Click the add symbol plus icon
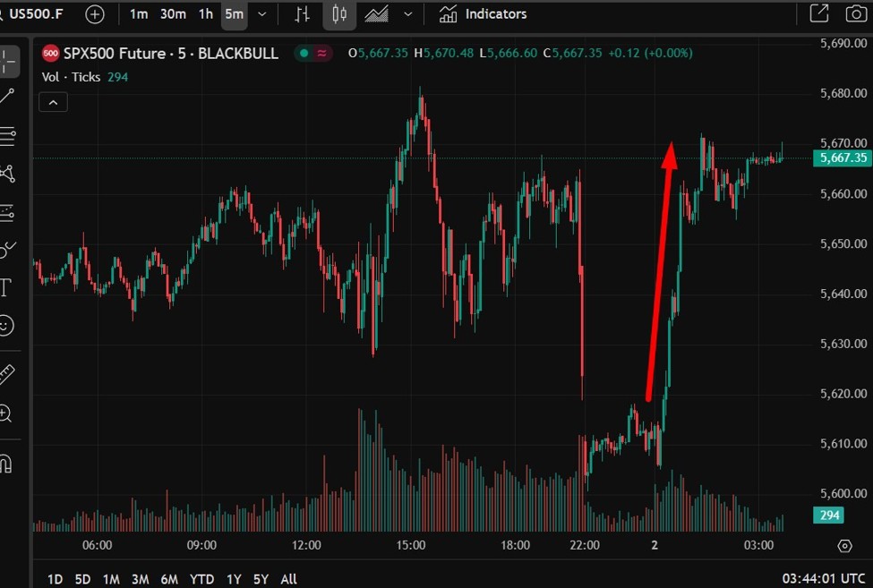The height and width of the screenshot is (588, 873). [95, 14]
